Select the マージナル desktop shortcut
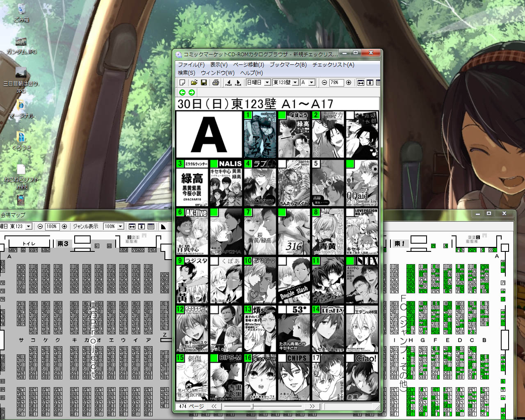This screenshot has width=525, height=420. [21, 109]
